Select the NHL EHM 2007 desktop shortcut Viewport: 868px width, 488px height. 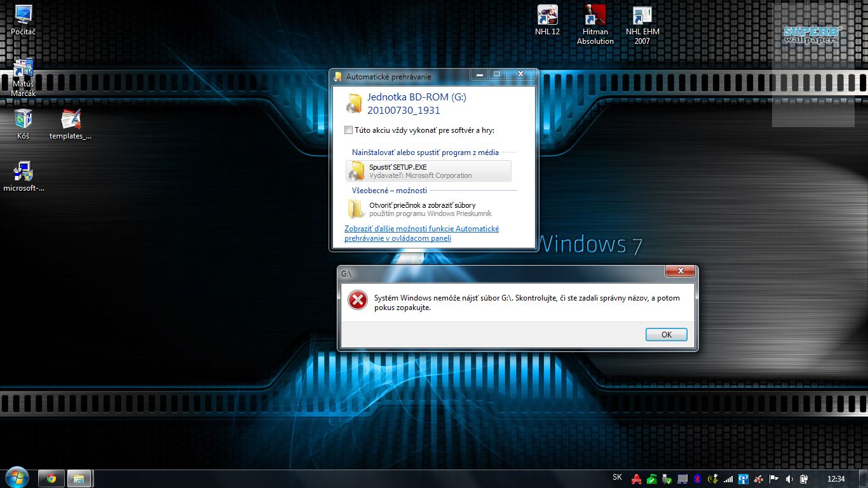click(642, 25)
